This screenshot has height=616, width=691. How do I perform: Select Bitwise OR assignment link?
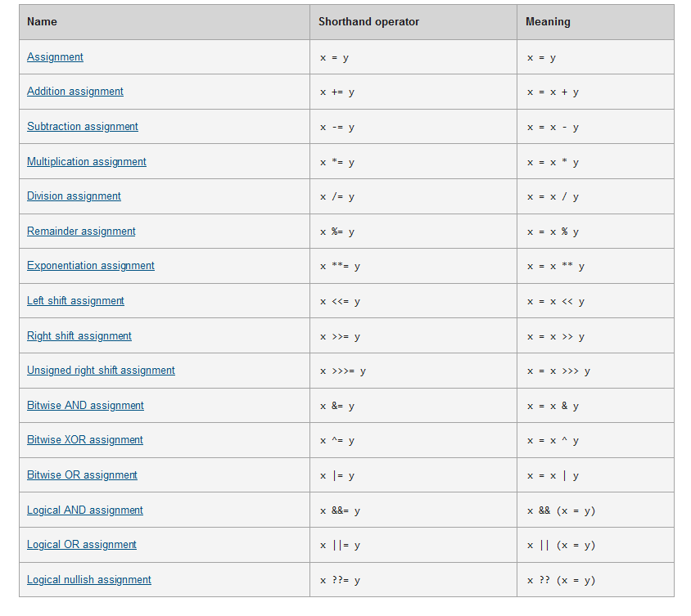point(82,475)
